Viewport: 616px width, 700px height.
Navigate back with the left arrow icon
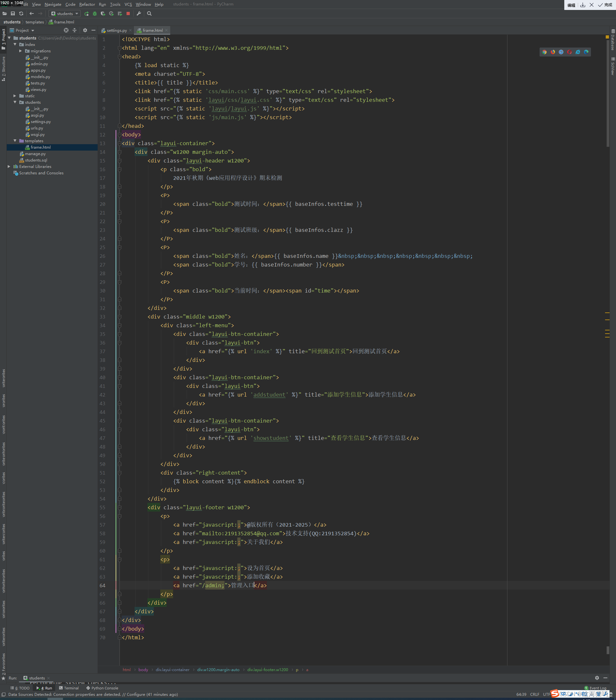point(31,14)
